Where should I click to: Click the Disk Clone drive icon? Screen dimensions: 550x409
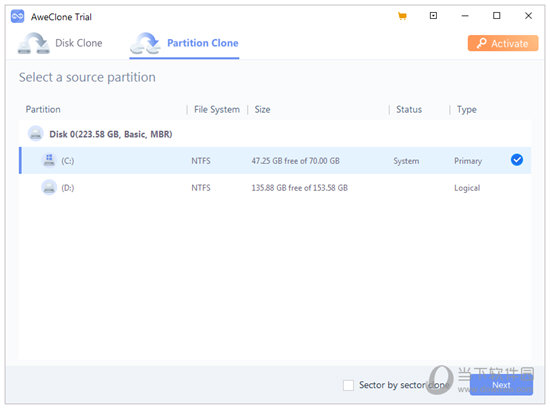(34, 43)
